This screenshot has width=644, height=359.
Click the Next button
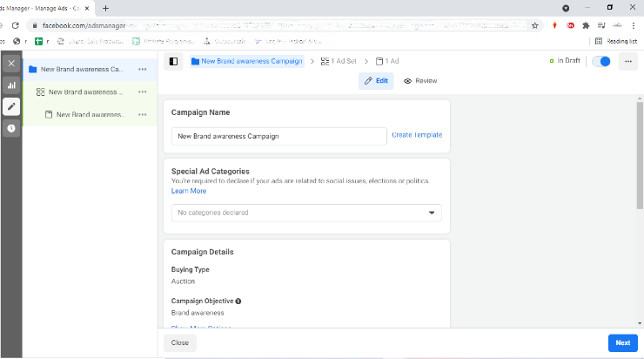(x=622, y=342)
